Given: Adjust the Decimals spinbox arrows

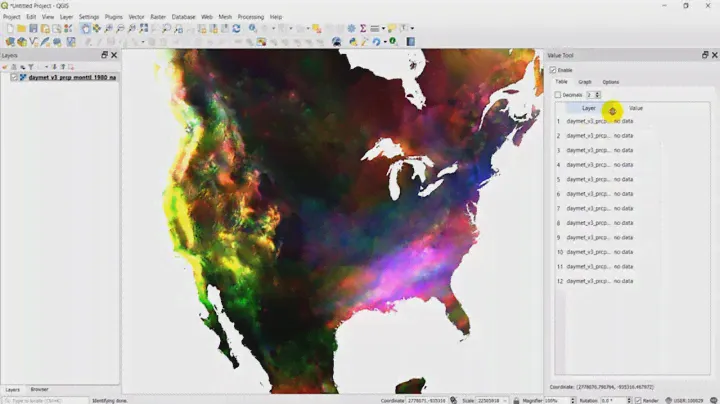Looking at the screenshot, I should point(598,95).
